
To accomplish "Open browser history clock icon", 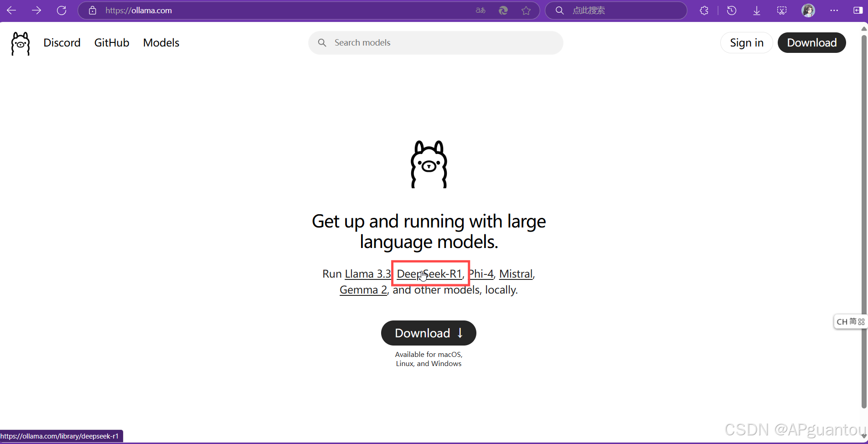I will (732, 10).
